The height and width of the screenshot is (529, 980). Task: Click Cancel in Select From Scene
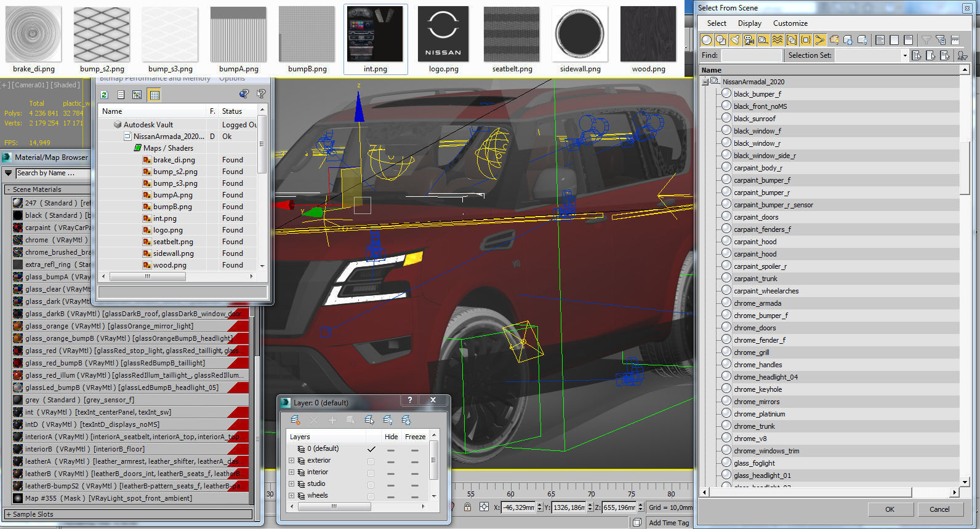coord(939,509)
